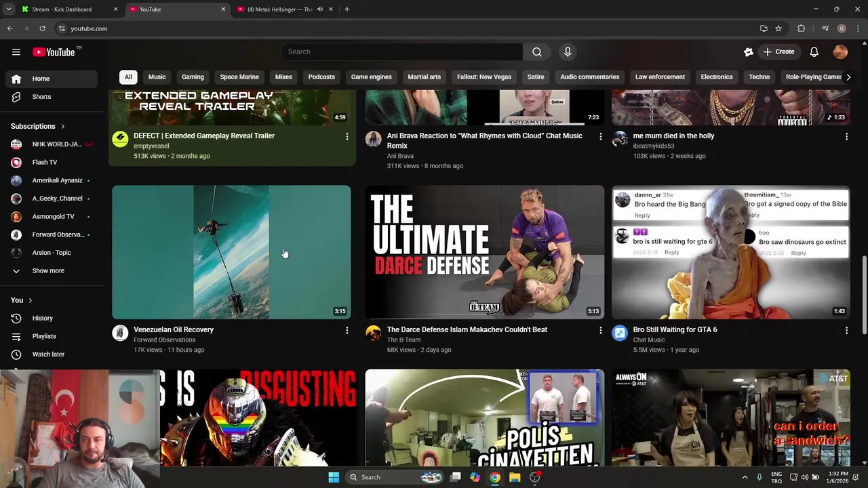The image size is (868, 488).
Task: Focus the YouTube search field
Action: tap(401, 52)
